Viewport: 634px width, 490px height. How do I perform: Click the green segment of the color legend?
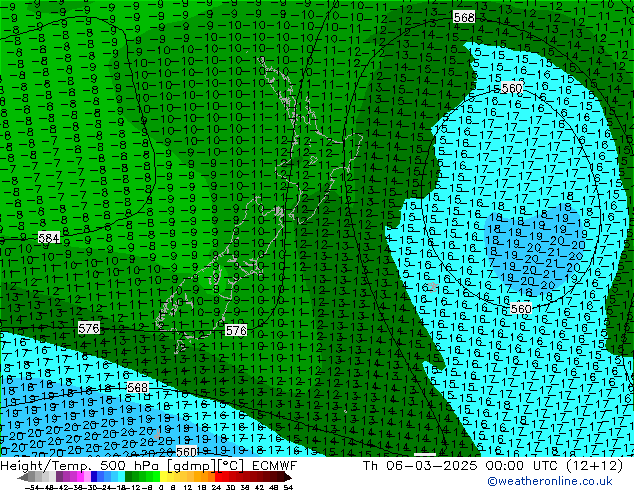(x=141, y=477)
